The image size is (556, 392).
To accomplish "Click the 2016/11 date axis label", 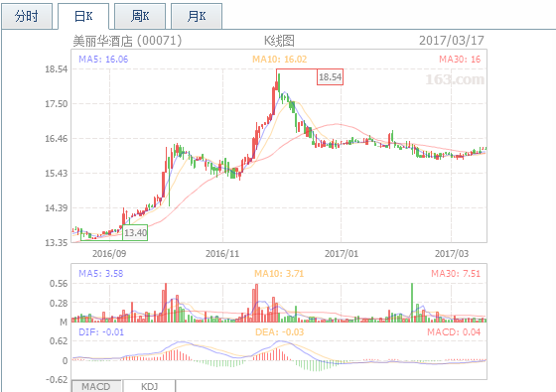I will click(222, 254).
